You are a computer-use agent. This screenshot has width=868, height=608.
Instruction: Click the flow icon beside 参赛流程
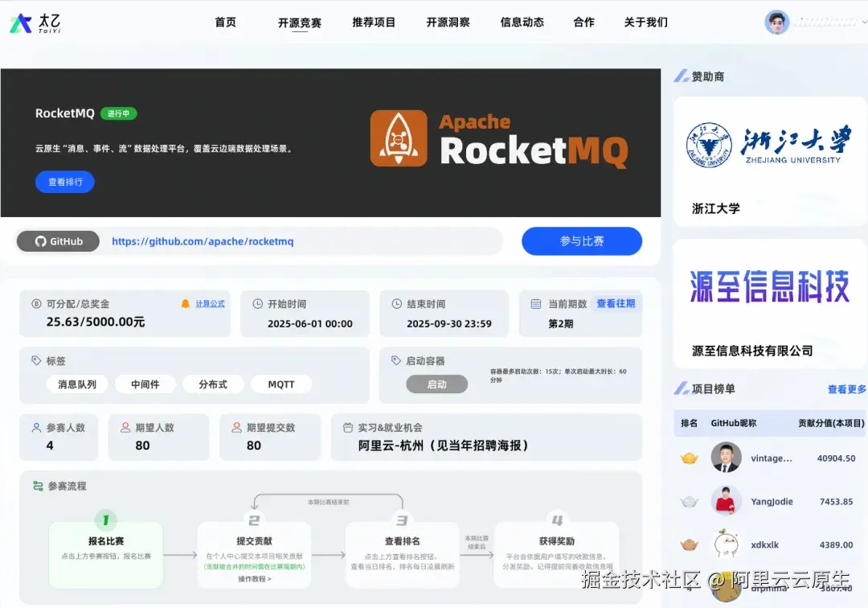[38, 487]
